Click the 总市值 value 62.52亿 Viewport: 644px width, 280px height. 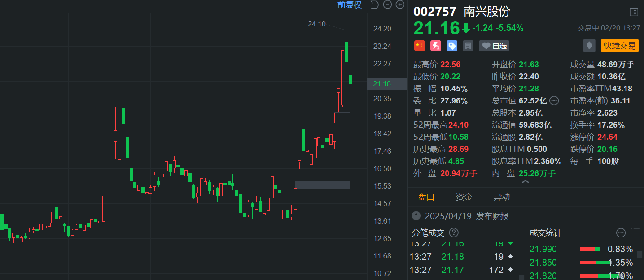(533, 101)
